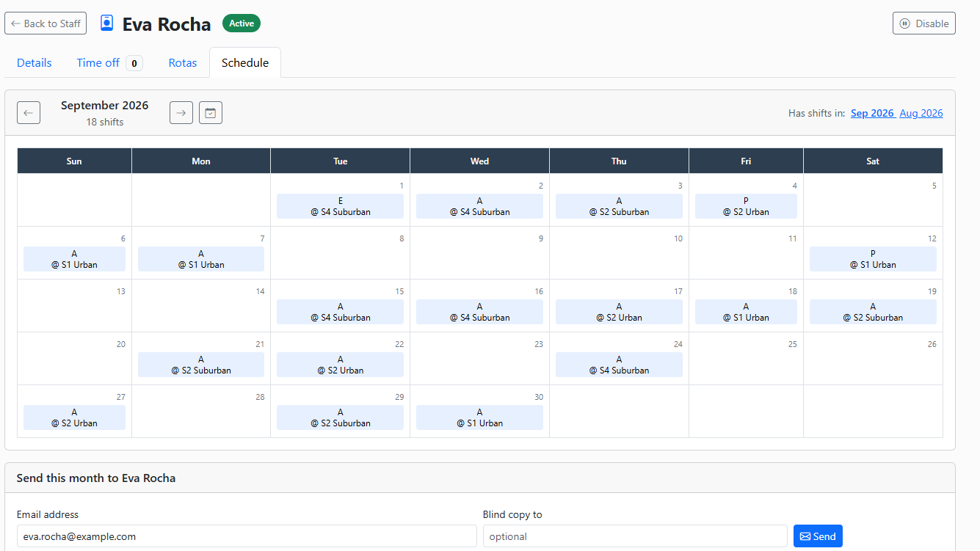Click the Eva Rocha page heading
Viewport: 980px width, 551px height.
(x=167, y=23)
